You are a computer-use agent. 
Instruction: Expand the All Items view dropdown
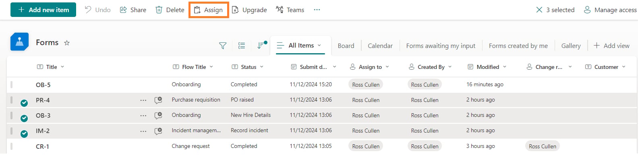click(319, 46)
